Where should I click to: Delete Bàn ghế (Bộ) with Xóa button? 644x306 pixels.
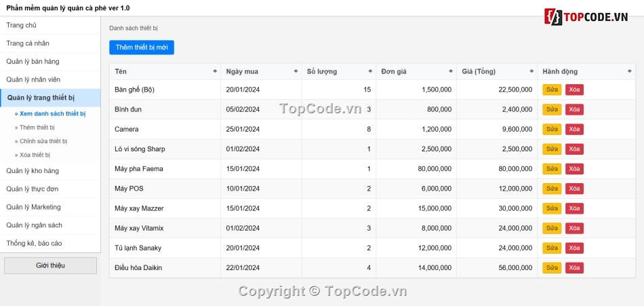pyautogui.click(x=574, y=90)
